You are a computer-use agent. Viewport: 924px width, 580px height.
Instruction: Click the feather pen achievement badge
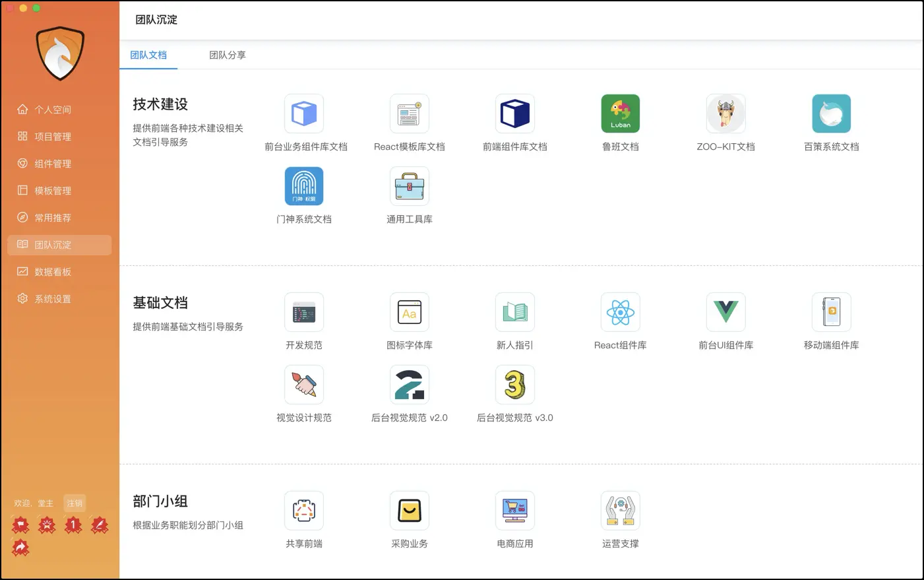[x=100, y=525]
